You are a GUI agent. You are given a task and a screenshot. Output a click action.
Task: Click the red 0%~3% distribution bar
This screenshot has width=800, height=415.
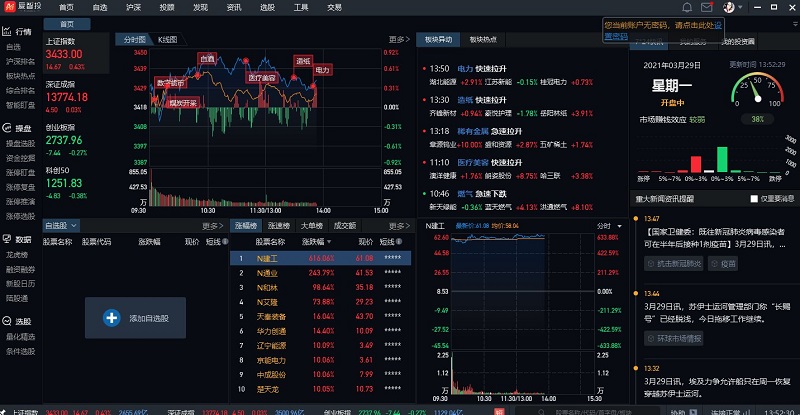696,164
